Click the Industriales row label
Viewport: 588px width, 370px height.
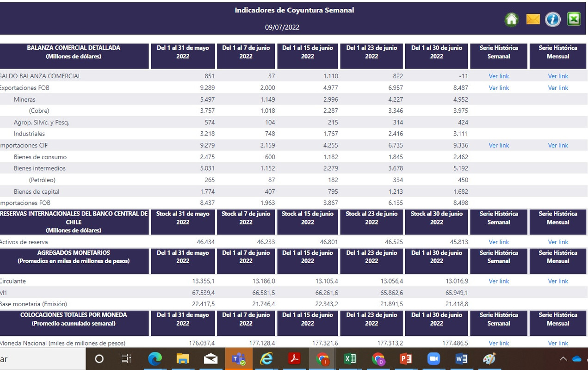(29, 134)
